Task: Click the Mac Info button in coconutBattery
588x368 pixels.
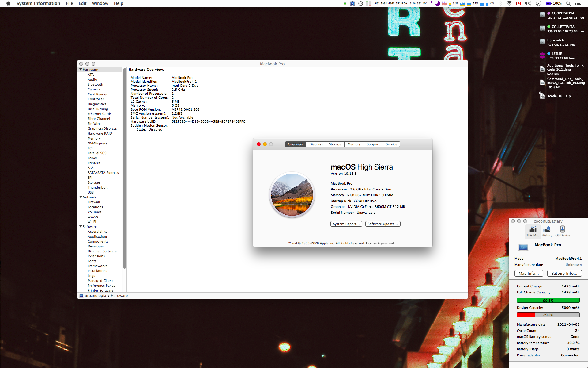Action: click(529, 273)
